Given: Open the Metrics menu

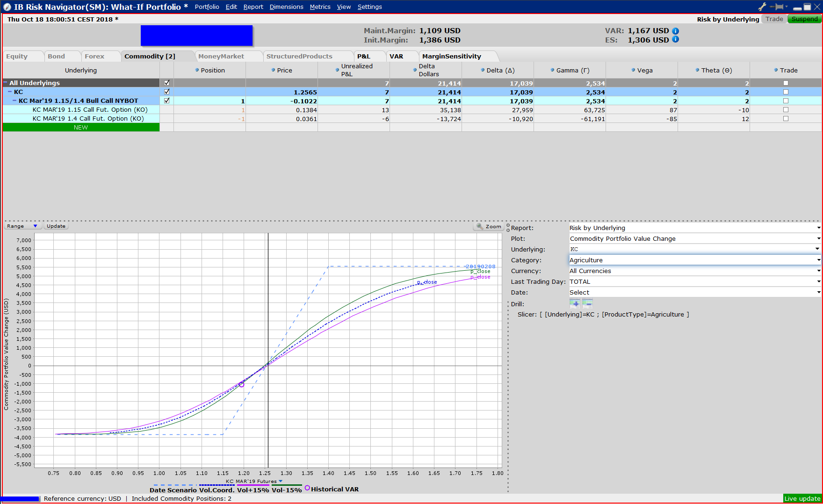Looking at the screenshot, I should pyautogui.click(x=320, y=7).
